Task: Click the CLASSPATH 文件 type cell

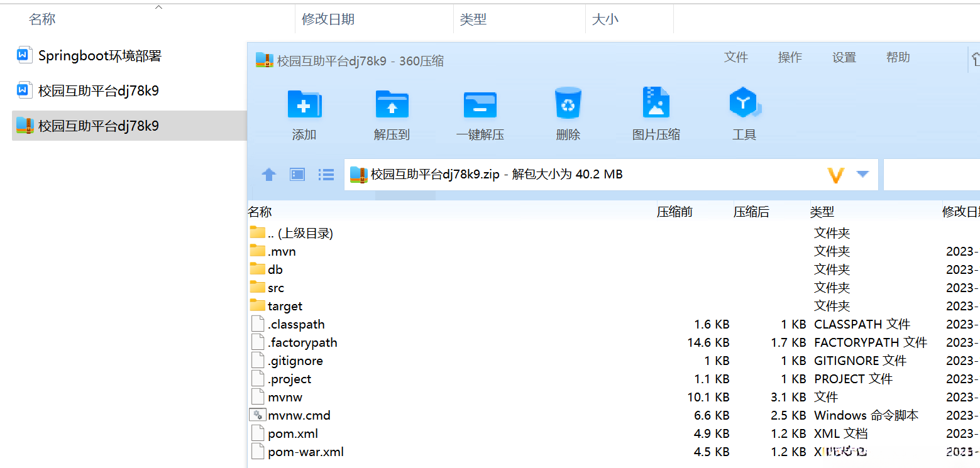Action: (x=862, y=324)
